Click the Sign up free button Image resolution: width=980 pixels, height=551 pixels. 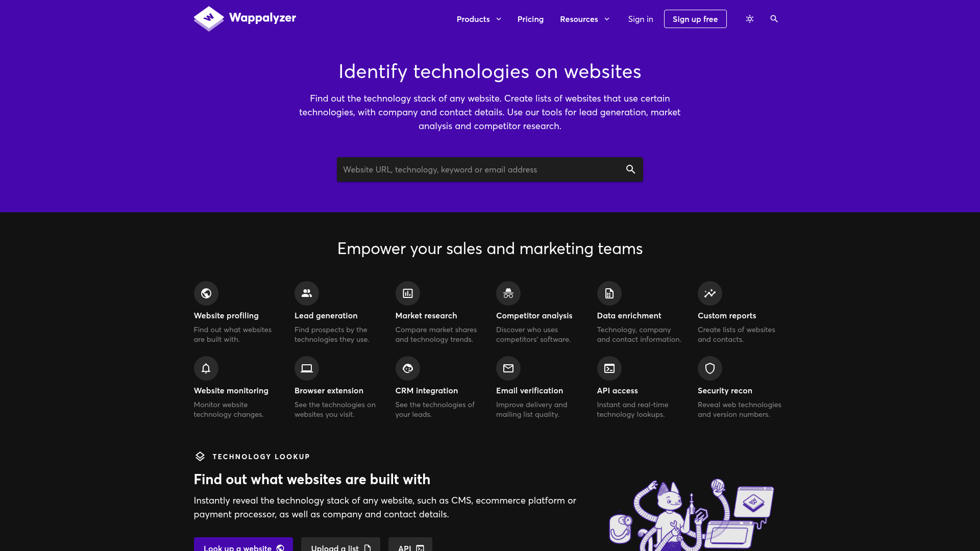(x=695, y=19)
